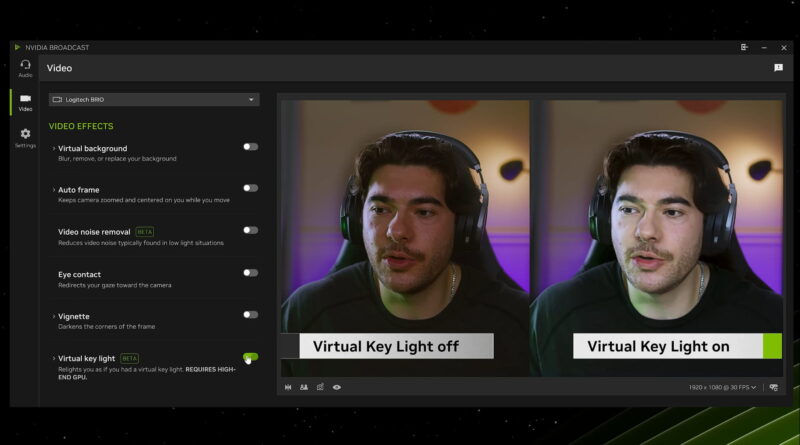Enable Video noise removal toggle
800x445 pixels.
pos(251,230)
